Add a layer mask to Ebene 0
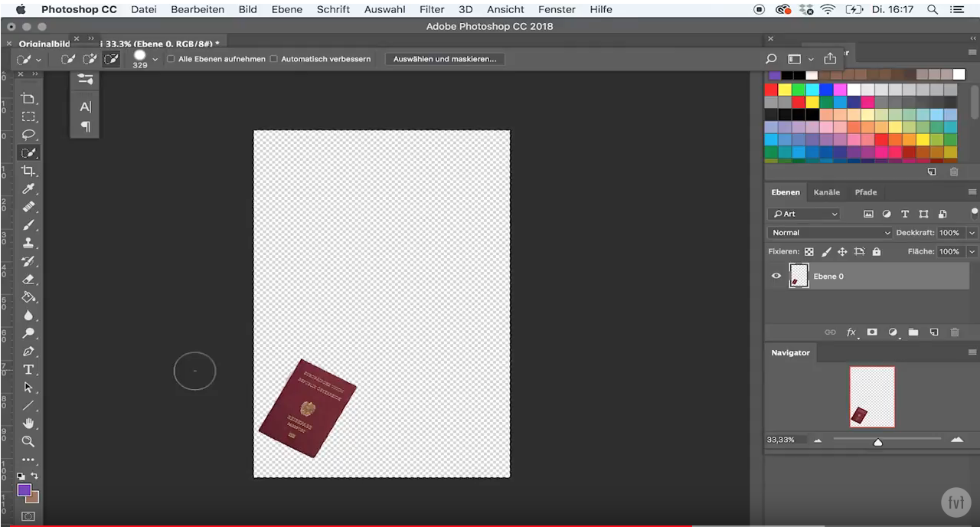Image resolution: width=980 pixels, height=527 pixels. [871, 332]
